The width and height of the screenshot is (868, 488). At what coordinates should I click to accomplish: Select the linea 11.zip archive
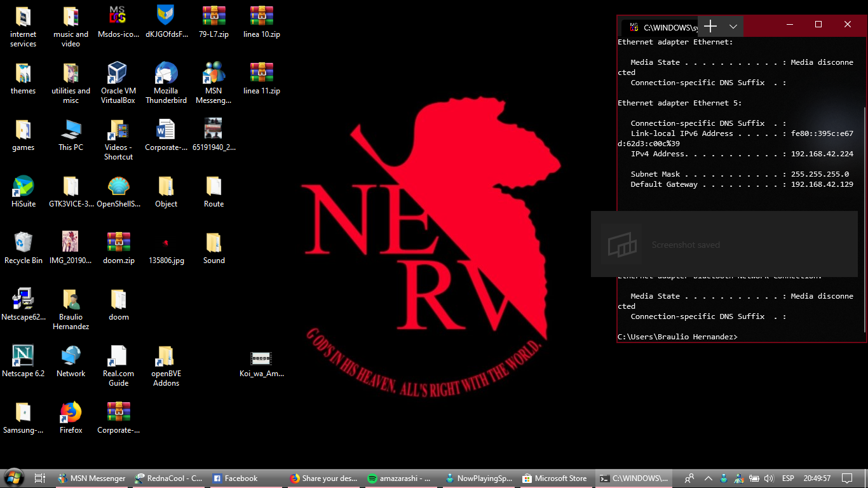pos(261,73)
